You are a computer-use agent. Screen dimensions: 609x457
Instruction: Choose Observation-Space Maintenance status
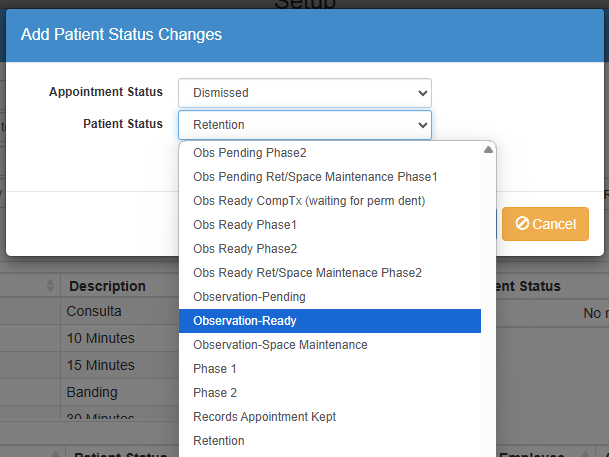(x=330, y=345)
